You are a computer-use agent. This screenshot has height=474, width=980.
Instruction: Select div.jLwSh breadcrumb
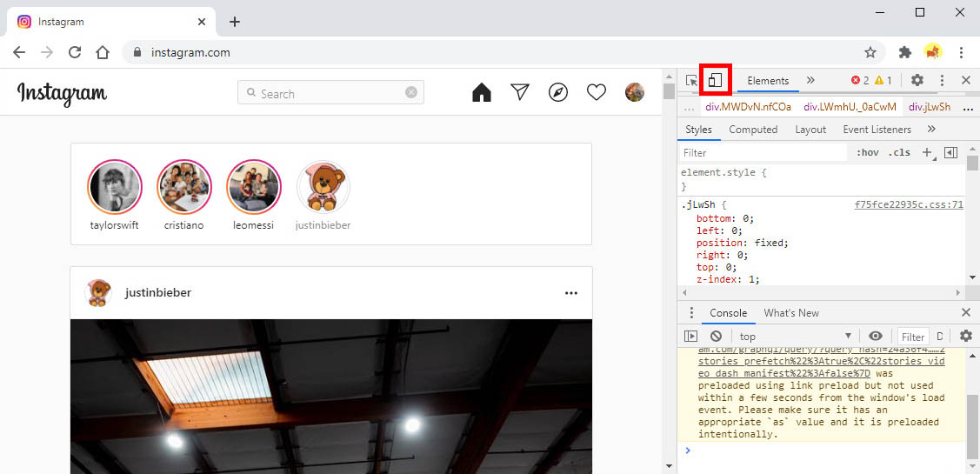coord(930,107)
